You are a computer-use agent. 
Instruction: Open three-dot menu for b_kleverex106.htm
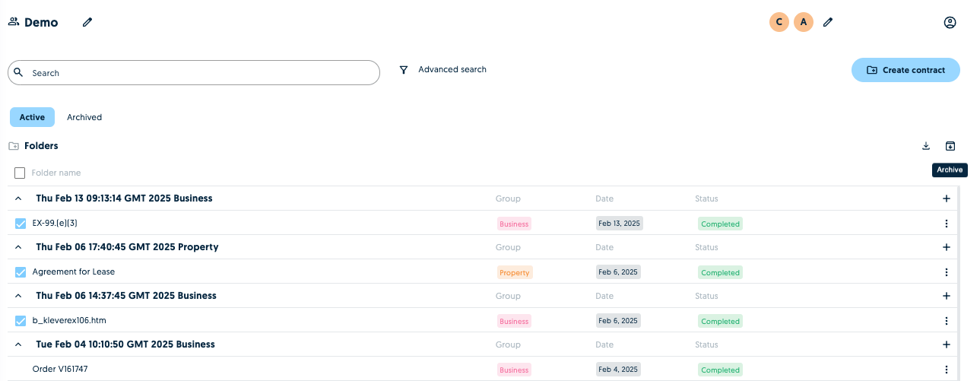point(947,321)
